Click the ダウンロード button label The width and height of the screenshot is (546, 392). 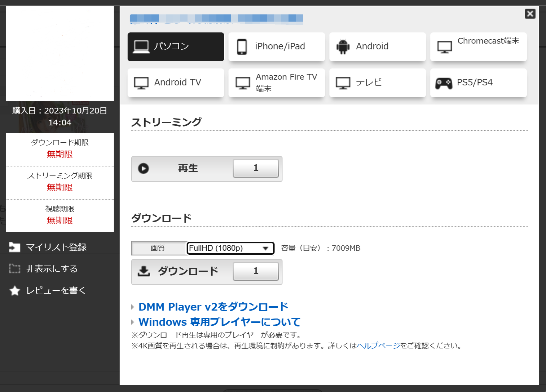point(188,271)
